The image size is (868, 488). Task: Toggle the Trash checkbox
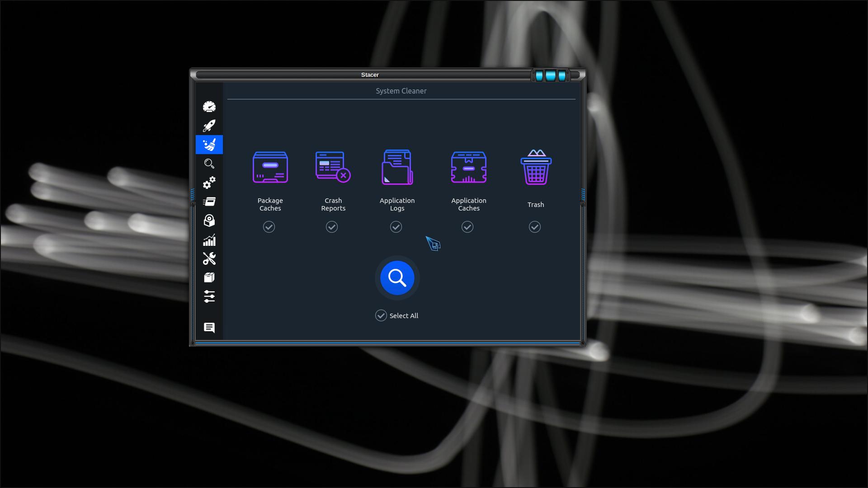[x=535, y=227]
